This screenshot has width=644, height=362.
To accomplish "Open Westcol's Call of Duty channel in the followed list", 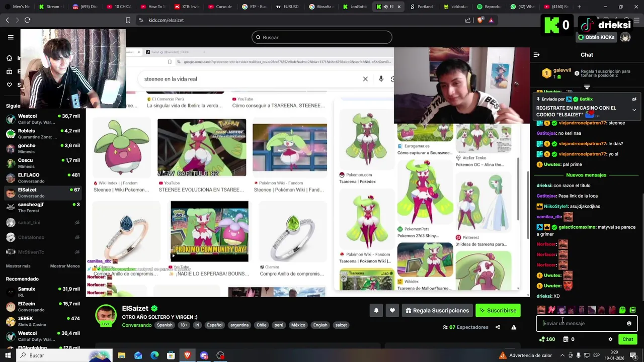I will pos(43,119).
